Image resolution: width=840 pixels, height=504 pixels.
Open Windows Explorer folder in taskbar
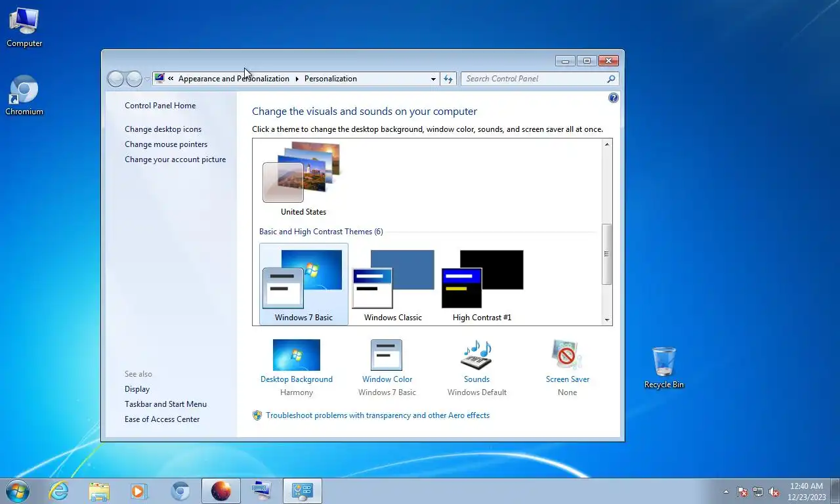[99, 491]
